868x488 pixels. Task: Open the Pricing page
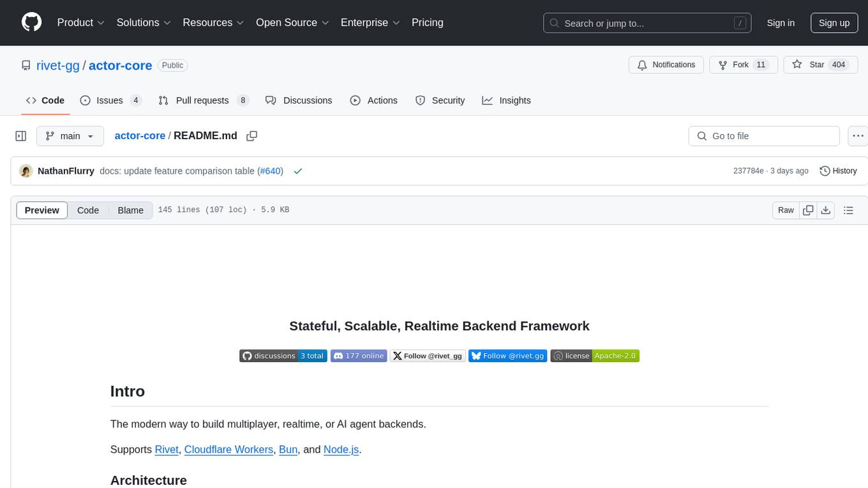pyautogui.click(x=428, y=22)
